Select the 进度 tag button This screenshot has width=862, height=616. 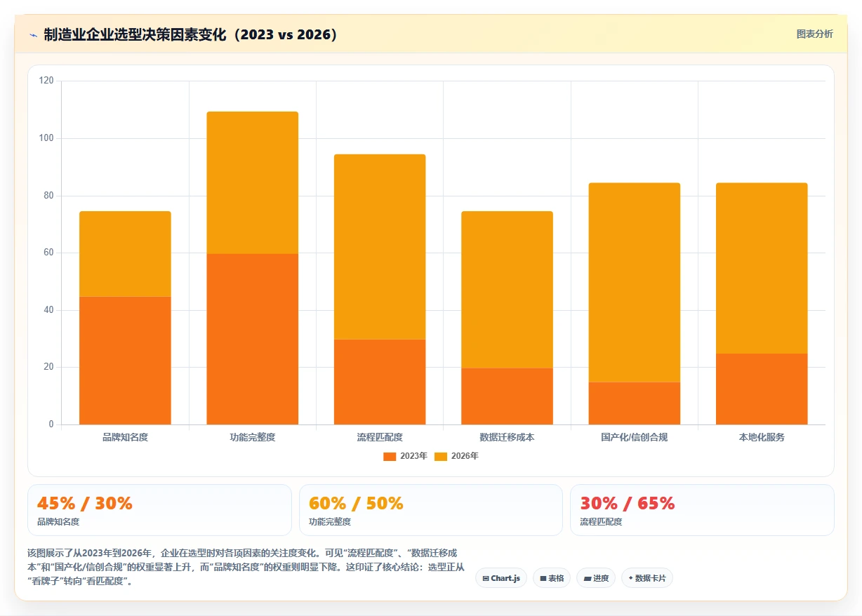[596, 578]
